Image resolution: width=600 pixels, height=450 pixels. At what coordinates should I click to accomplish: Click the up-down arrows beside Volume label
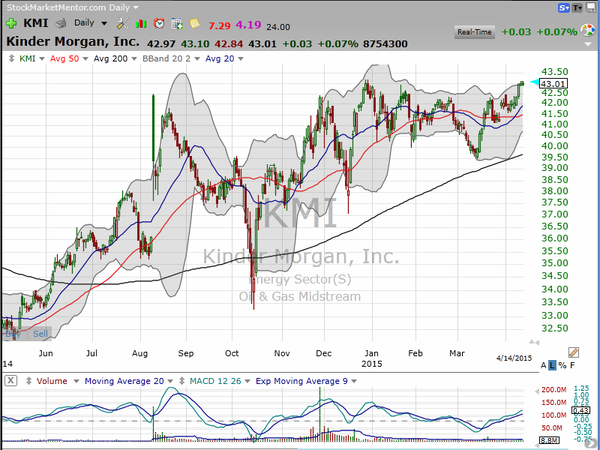[29, 381]
